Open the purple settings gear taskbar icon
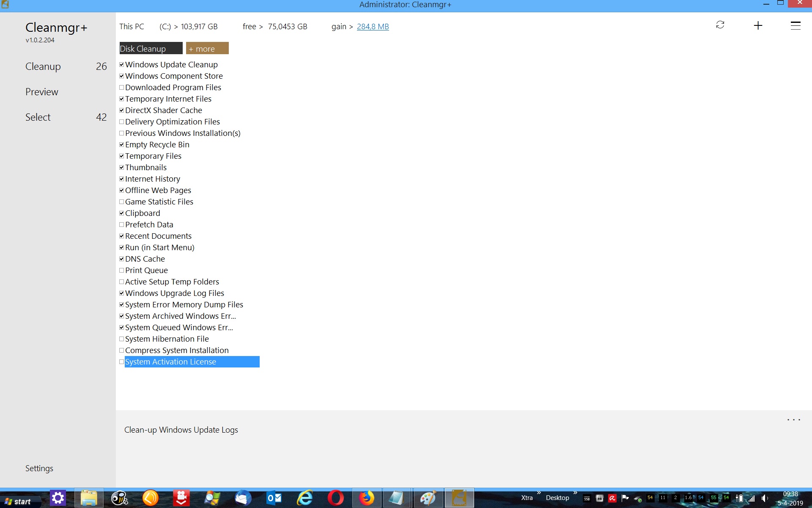Screen dimensions: 812x508 coord(58,498)
